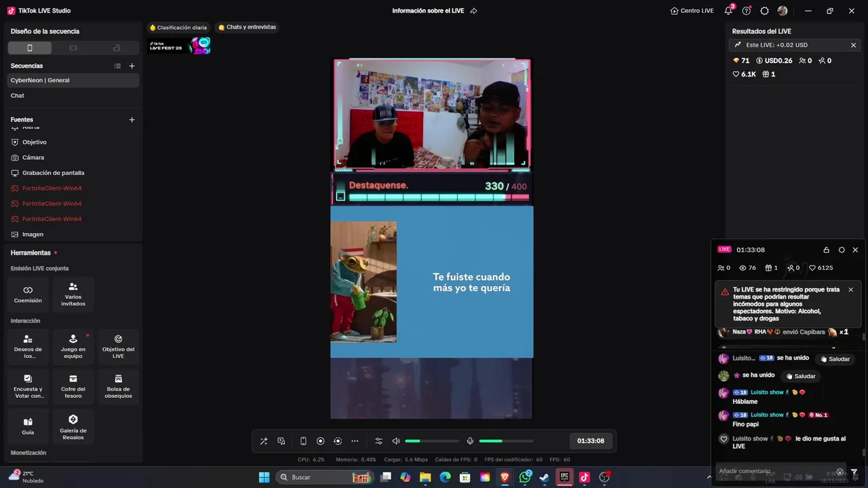Open the emoji picker in comment box

click(x=840, y=472)
